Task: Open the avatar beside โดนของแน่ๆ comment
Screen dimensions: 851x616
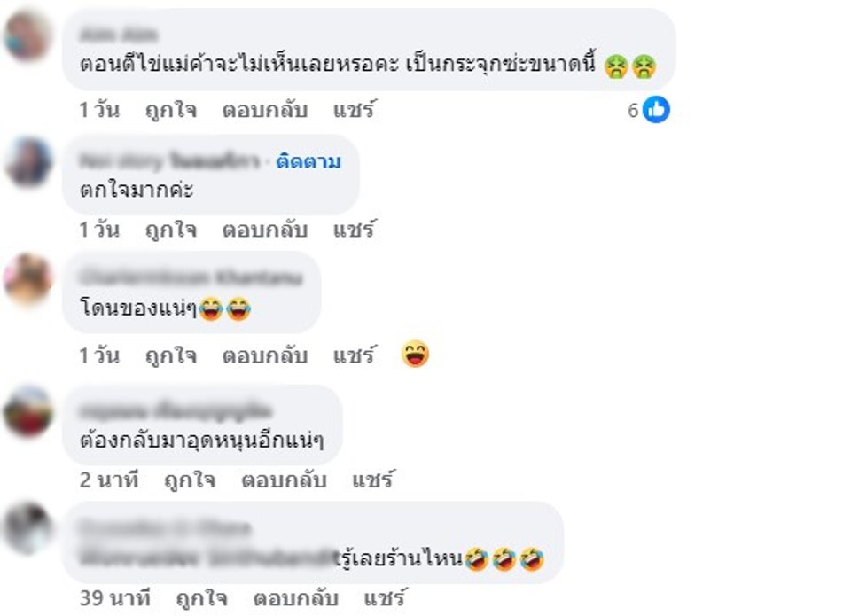Action: [27, 278]
